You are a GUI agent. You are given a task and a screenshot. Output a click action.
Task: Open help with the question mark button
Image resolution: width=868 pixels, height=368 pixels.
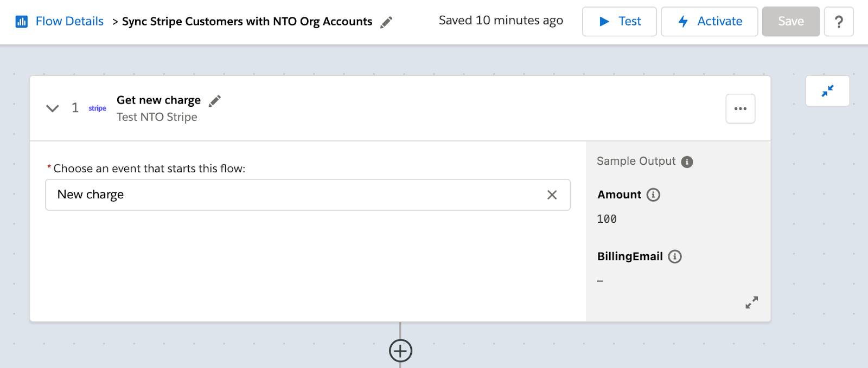(x=839, y=21)
